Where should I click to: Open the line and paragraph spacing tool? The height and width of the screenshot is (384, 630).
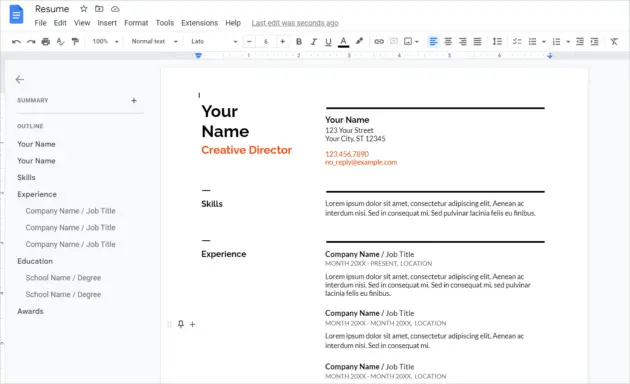[497, 41]
